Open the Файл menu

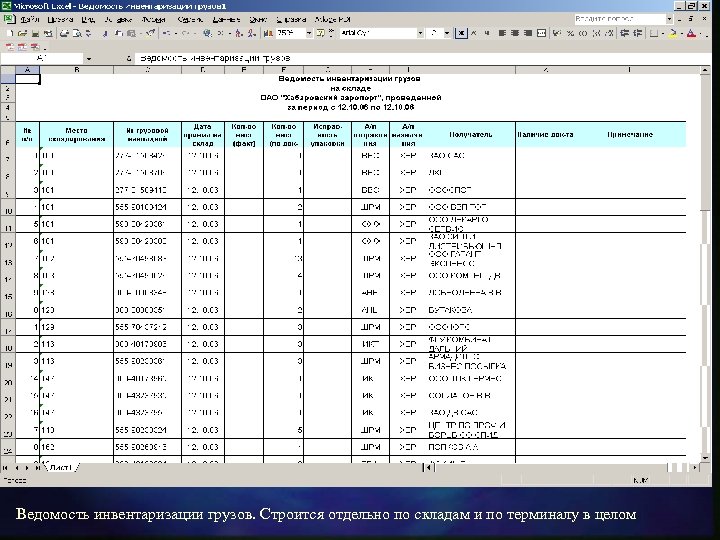click(x=30, y=19)
